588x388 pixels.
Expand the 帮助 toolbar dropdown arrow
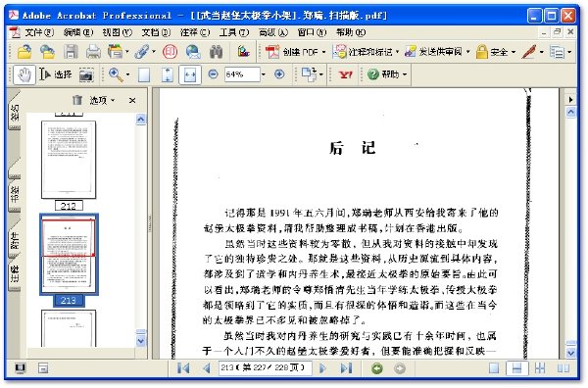point(405,74)
